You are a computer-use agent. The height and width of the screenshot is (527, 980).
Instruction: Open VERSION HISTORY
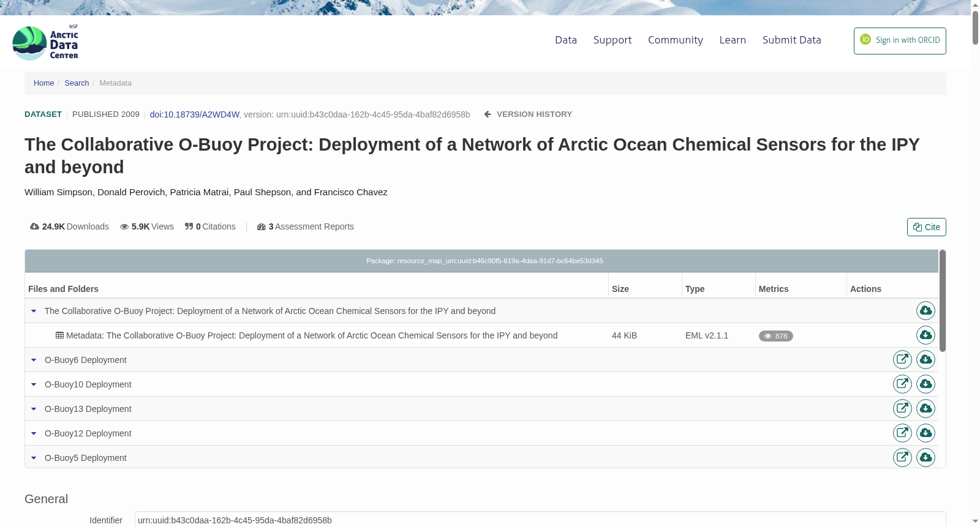528,114
